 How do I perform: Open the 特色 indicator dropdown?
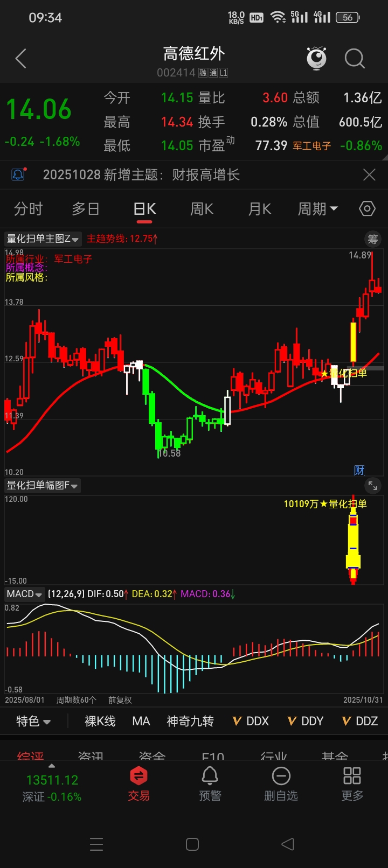[33, 721]
